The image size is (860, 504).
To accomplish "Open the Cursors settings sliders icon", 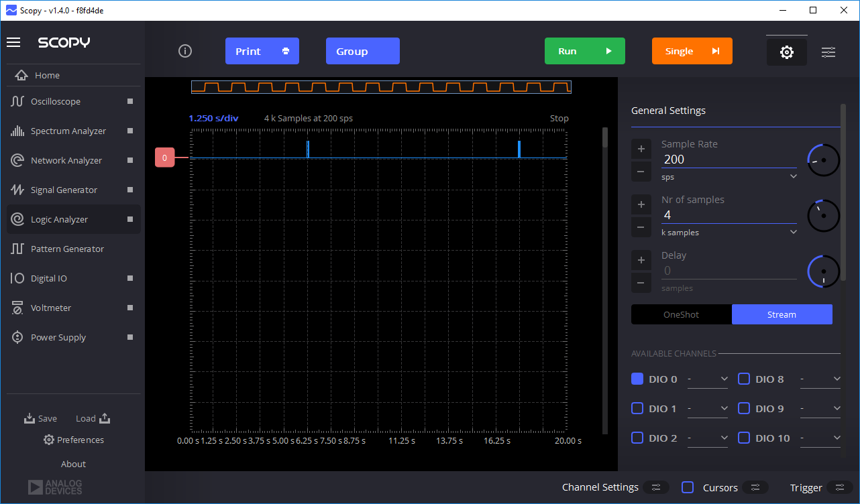I will click(755, 487).
